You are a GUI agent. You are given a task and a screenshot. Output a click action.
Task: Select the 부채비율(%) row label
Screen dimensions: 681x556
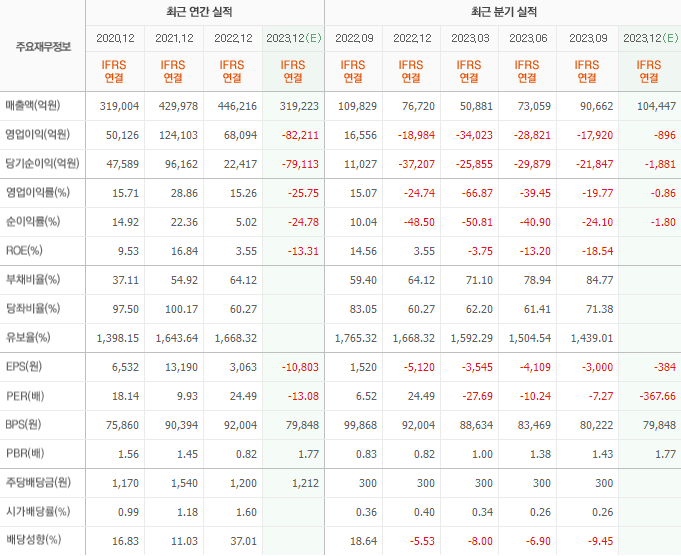[33, 280]
